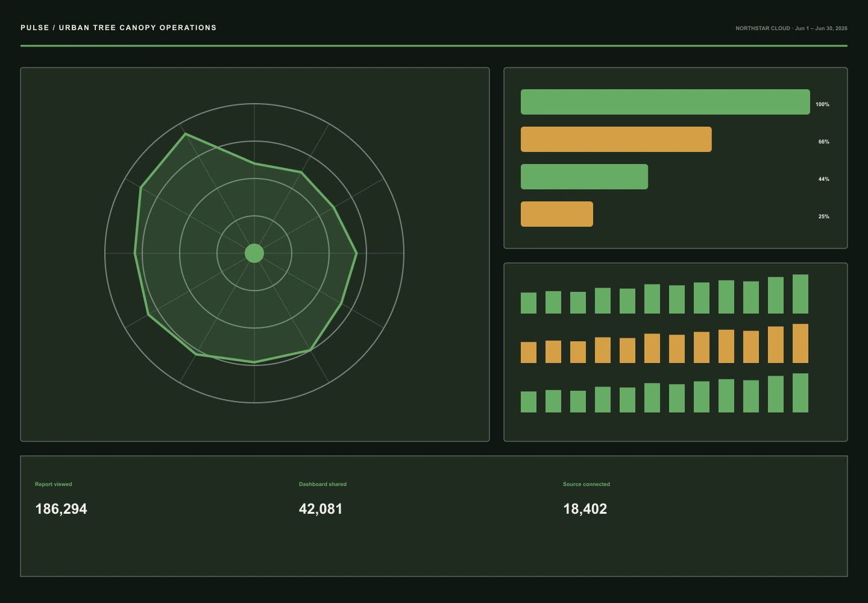The height and width of the screenshot is (603, 868).
Task: Click the 'NORTHSTAR CLOUD · Jun 1 – Jun 30, 2026' date range
Action: (791, 28)
